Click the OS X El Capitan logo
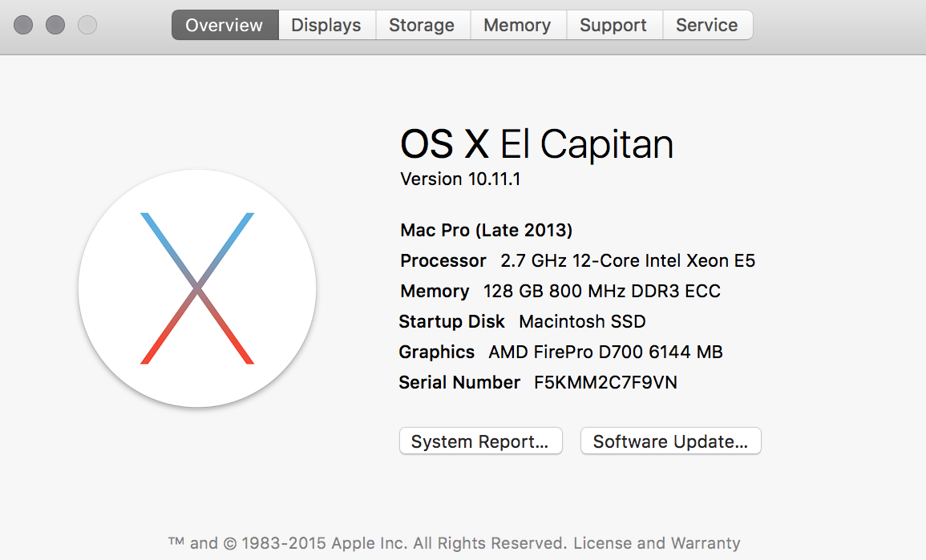926x560 pixels. pyautogui.click(x=197, y=288)
